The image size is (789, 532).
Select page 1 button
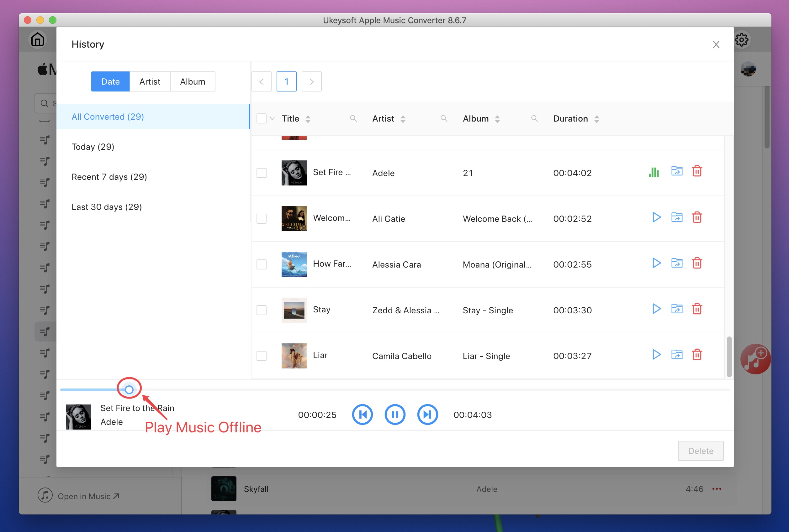287,81
